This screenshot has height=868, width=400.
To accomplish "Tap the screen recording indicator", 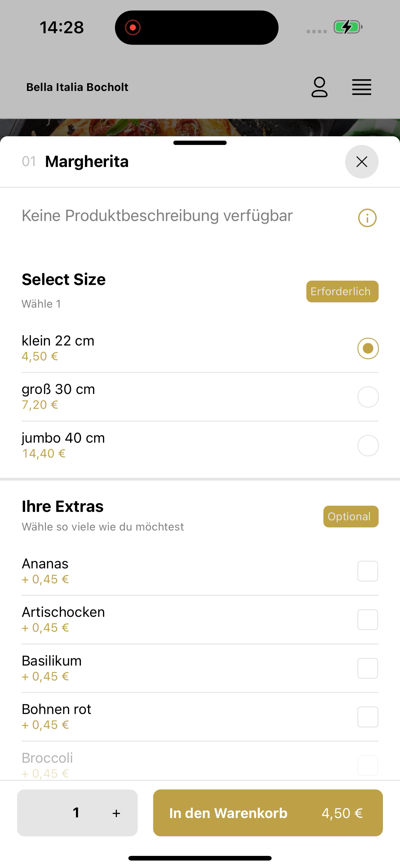I will 133,28.
